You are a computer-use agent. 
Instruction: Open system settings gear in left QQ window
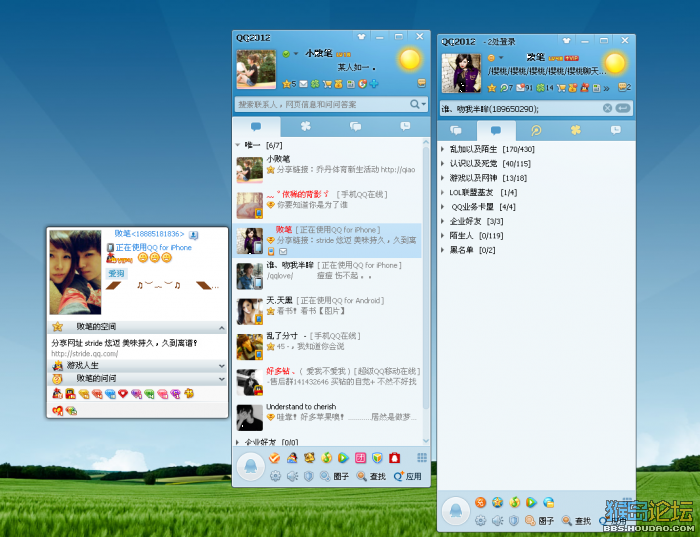pyautogui.click(x=275, y=476)
